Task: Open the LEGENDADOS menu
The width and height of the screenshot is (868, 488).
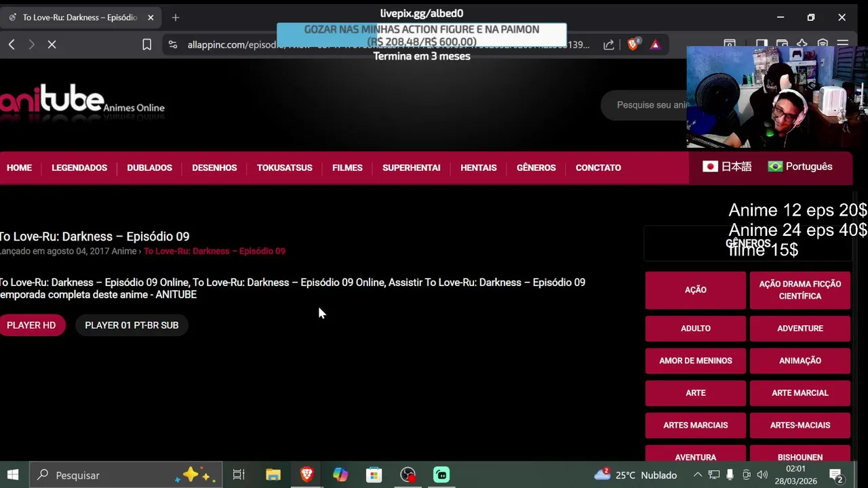Action: tap(79, 168)
